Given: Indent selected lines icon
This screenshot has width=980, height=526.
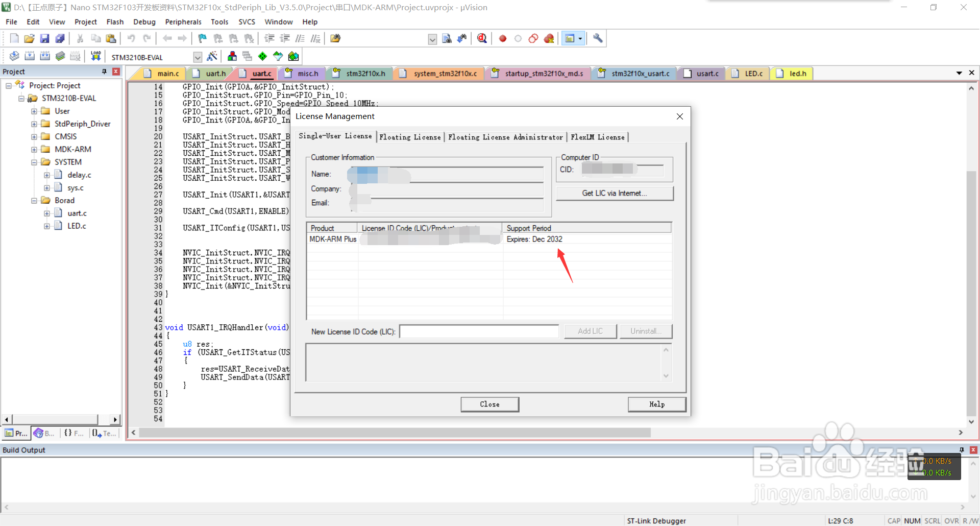Looking at the screenshot, I should pyautogui.click(x=269, y=38).
